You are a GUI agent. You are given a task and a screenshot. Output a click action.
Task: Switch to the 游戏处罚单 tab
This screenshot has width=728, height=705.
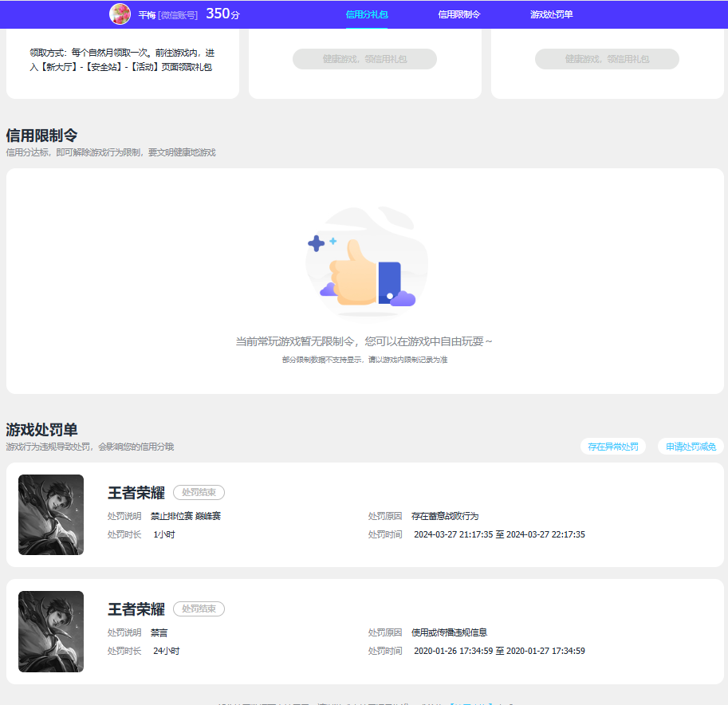551,14
